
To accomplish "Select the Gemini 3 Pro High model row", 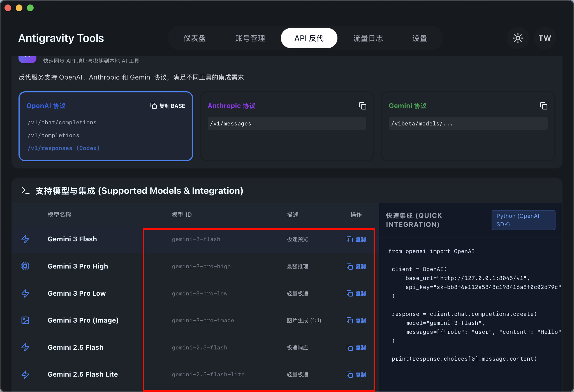I will (78, 266).
